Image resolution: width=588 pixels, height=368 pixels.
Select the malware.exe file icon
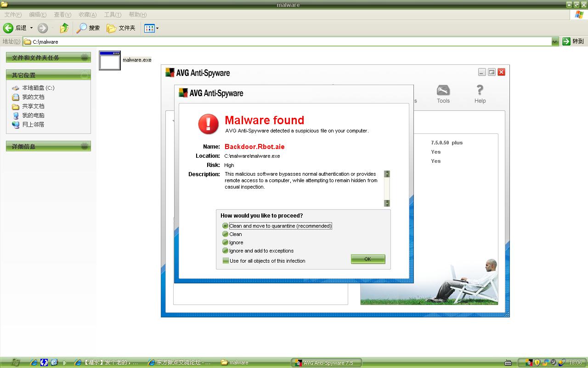coord(110,60)
